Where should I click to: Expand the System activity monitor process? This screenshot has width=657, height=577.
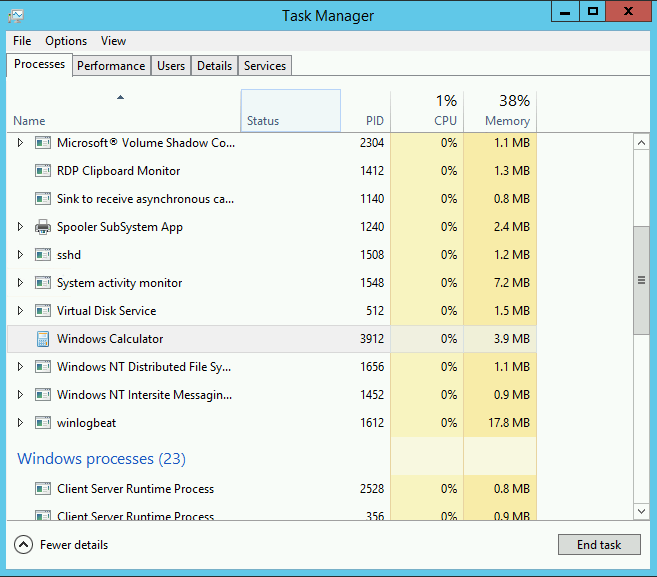pos(20,283)
